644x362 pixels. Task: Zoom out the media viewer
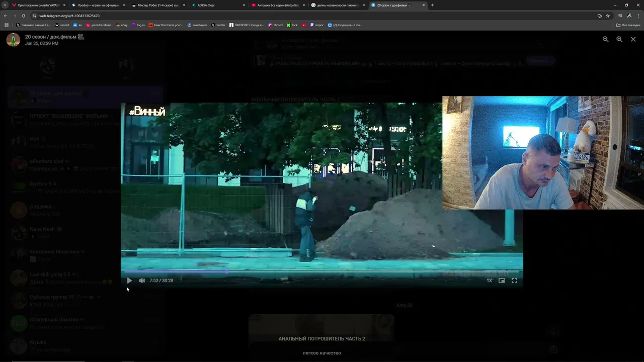tap(605, 39)
